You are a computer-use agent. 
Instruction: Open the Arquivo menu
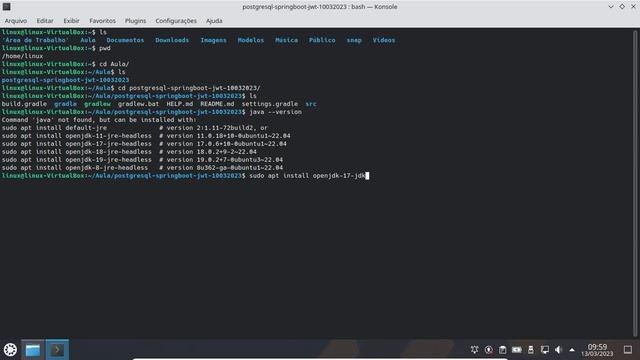(16, 21)
